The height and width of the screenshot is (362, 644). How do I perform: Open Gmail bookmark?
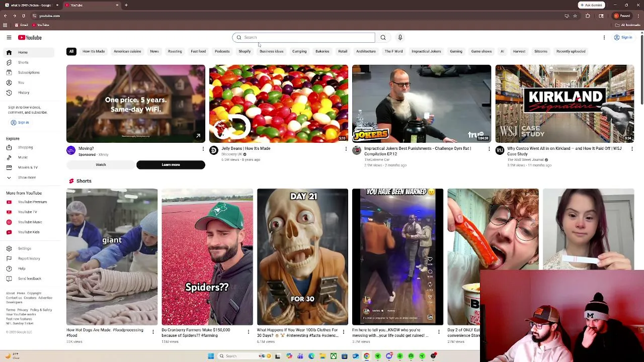[x=22, y=25]
